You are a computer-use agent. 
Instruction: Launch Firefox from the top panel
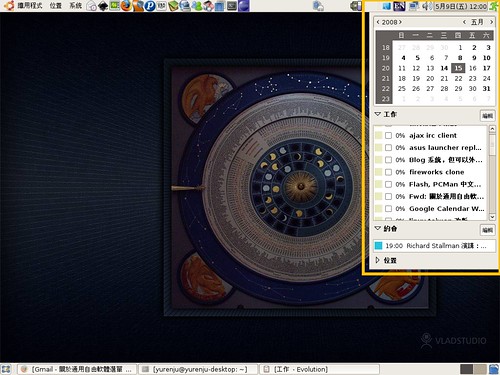126,6
